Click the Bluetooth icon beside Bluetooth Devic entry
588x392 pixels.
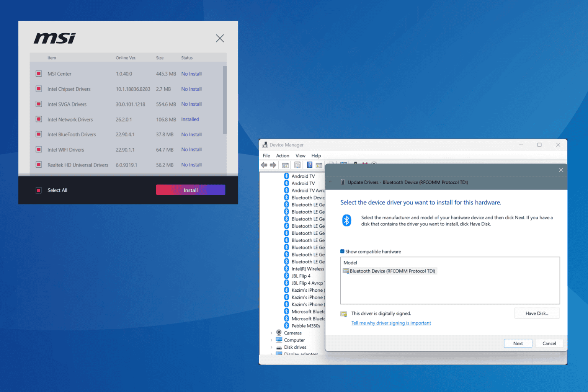pos(286,198)
